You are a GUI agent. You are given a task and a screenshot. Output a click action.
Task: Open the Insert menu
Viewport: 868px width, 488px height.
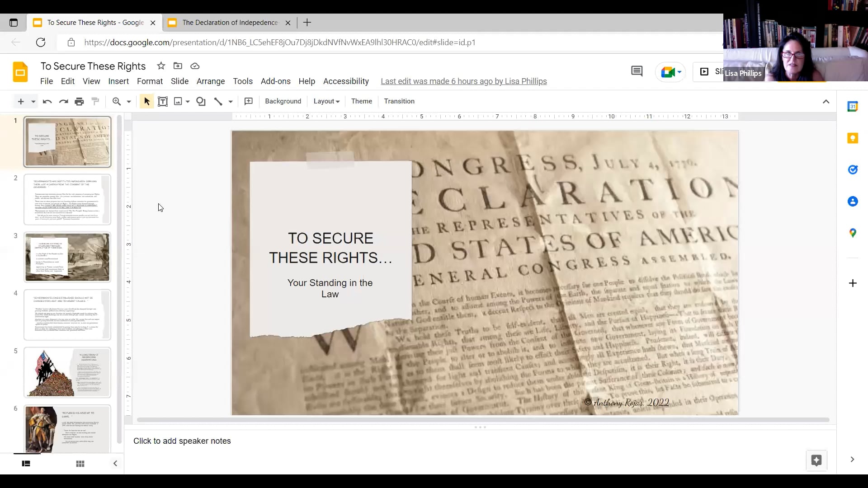pyautogui.click(x=118, y=81)
